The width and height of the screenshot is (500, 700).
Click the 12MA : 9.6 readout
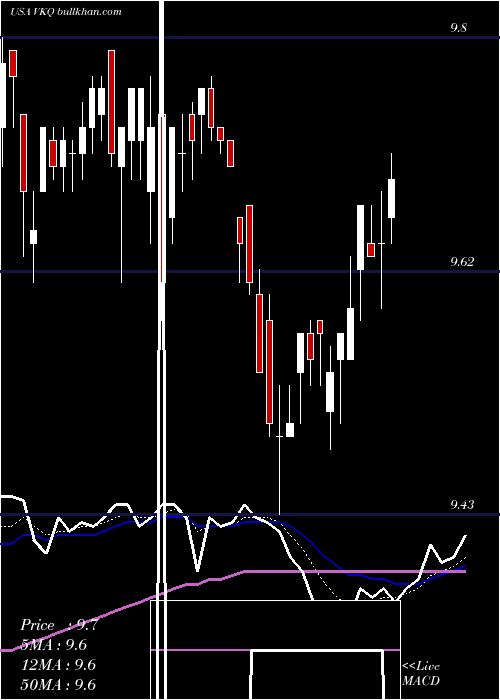pyautogui.click(x=58, y=665)
